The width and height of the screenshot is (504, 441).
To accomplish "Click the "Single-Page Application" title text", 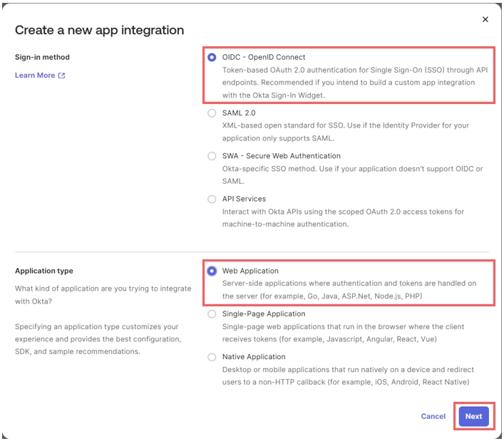I will tap(264, 313).
